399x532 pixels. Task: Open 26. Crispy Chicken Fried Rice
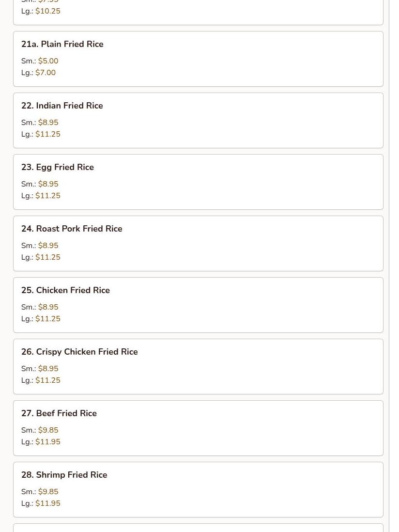click(198, 366)
